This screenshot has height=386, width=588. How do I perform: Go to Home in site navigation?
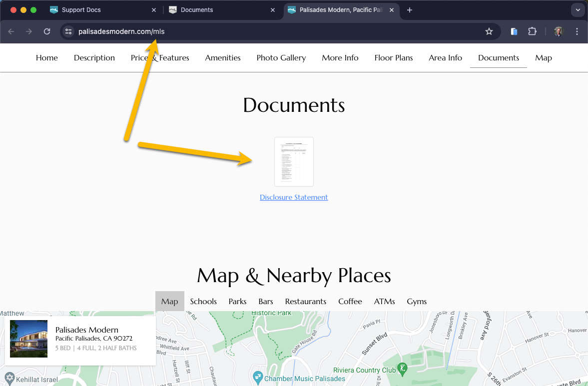coord(47,58)
